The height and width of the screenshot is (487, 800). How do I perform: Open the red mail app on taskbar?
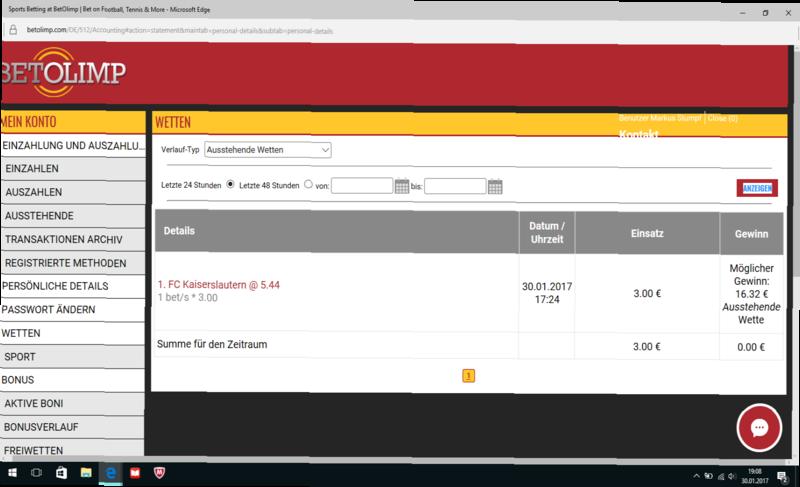click(x=135, y=473)
